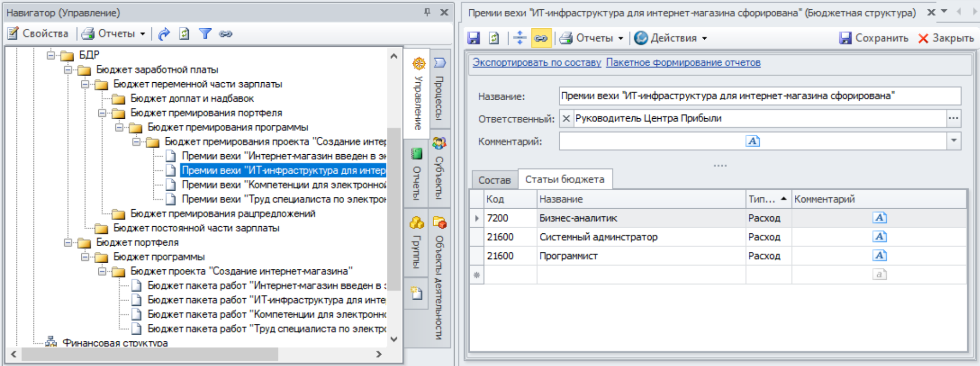Open the Процессы vertical side tab
Image resolution: width=980 pixels, height=366 pixels.
[x=439, y=90]
